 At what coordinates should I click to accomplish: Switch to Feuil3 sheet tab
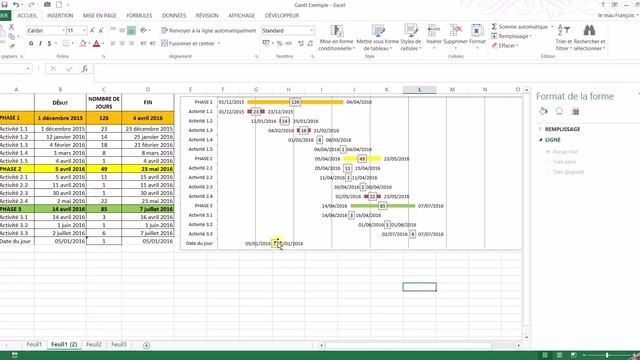[119, 344]
